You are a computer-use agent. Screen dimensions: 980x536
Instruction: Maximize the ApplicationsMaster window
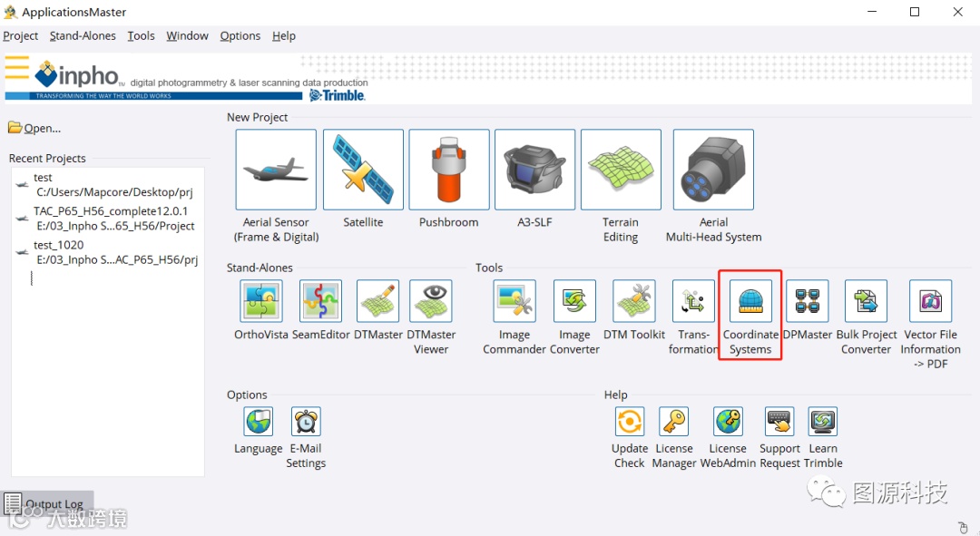coord(915,12)
